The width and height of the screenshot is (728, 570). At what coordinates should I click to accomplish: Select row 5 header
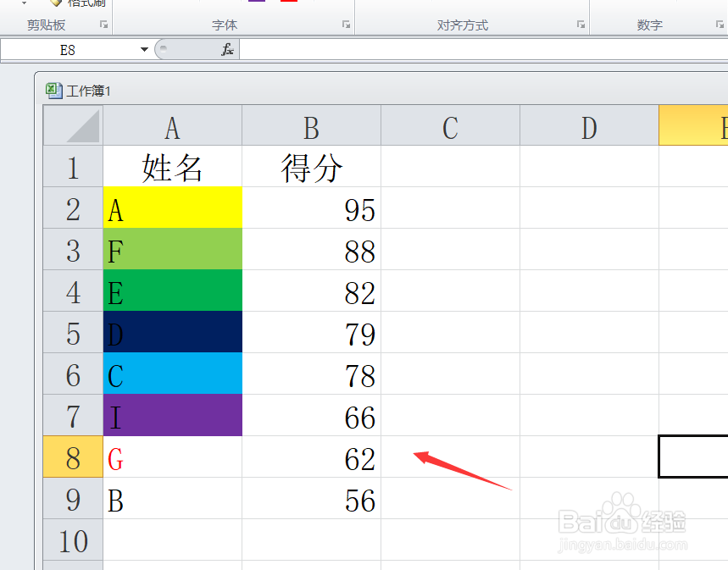[73, 332]
